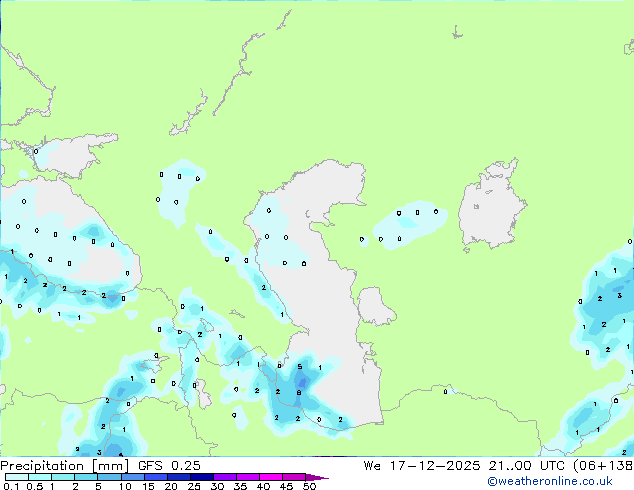634x490 pixels.
Task: Click the '45' legend scale label
Action: [287, 486]
